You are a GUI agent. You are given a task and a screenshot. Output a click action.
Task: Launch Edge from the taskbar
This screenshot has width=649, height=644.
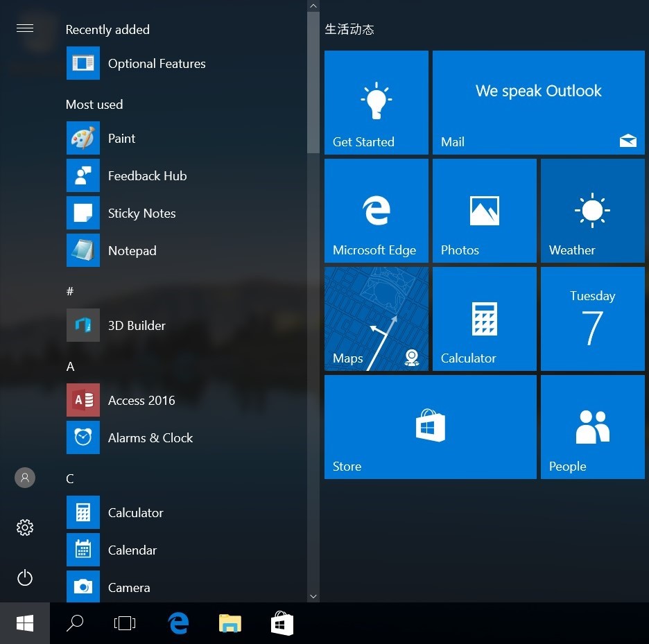click(x=178, y=623)
